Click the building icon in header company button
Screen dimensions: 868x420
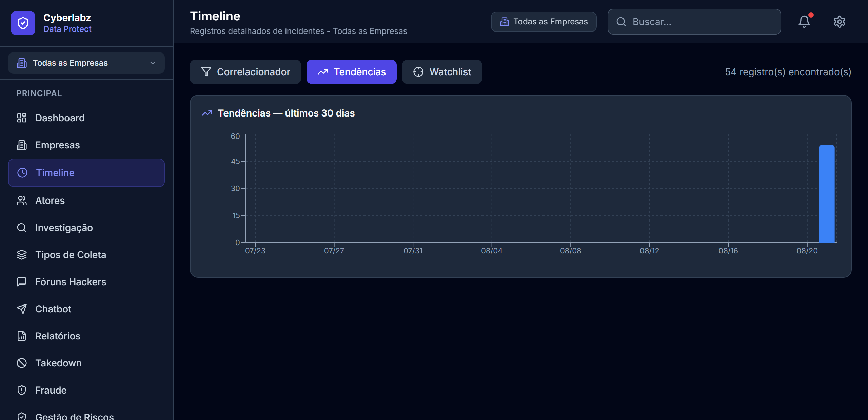[x=505, y=22]
